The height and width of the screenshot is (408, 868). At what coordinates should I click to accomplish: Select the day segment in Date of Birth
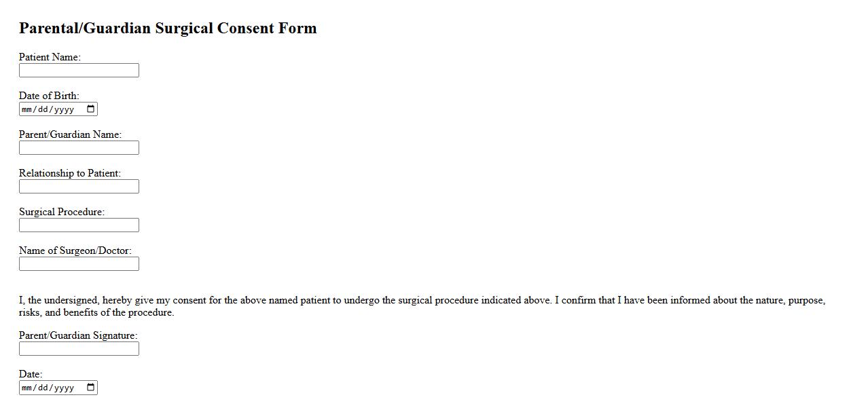click(x=43, y=110)
